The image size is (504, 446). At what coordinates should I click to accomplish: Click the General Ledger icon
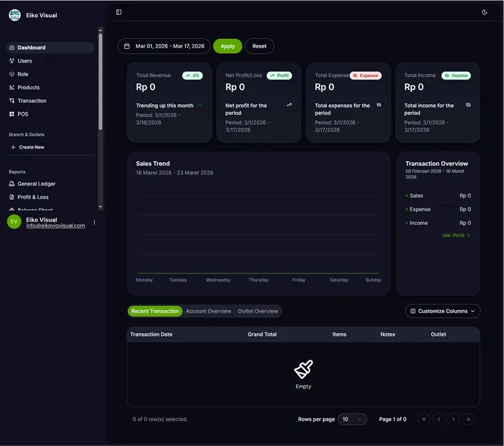click(12, 184)
